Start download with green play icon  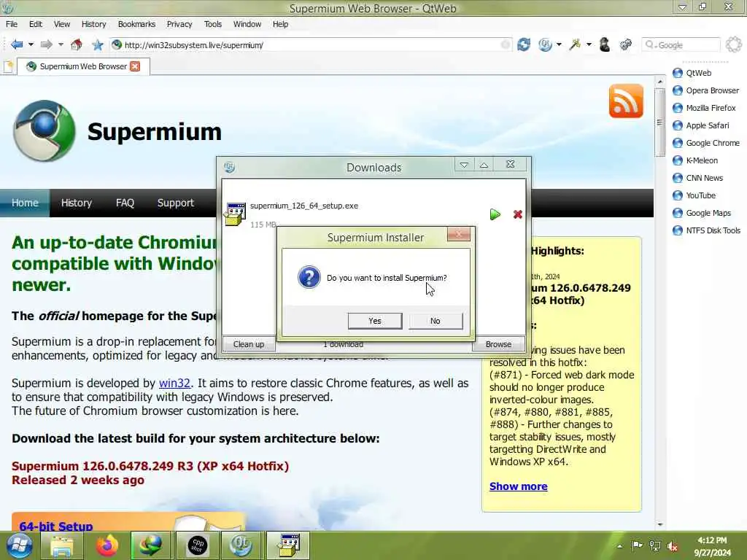tap(495, 214)
